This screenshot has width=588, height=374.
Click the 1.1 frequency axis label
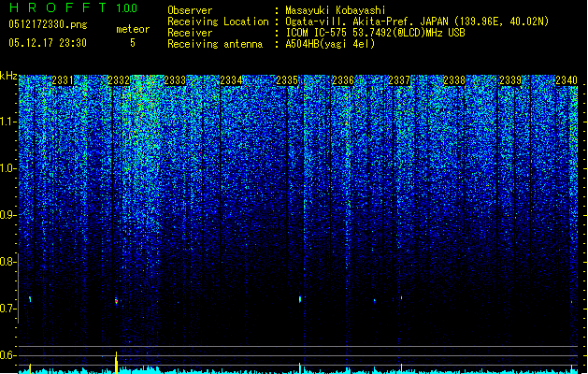pos(7,122)
